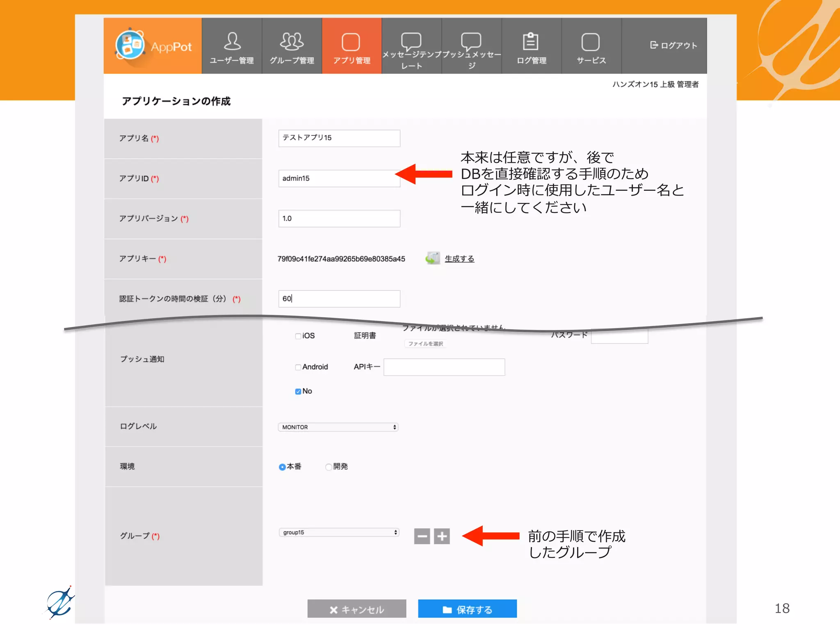Select the 開発 environment radio button
This screenshot has width=840, height=630.
coord(329,467)
